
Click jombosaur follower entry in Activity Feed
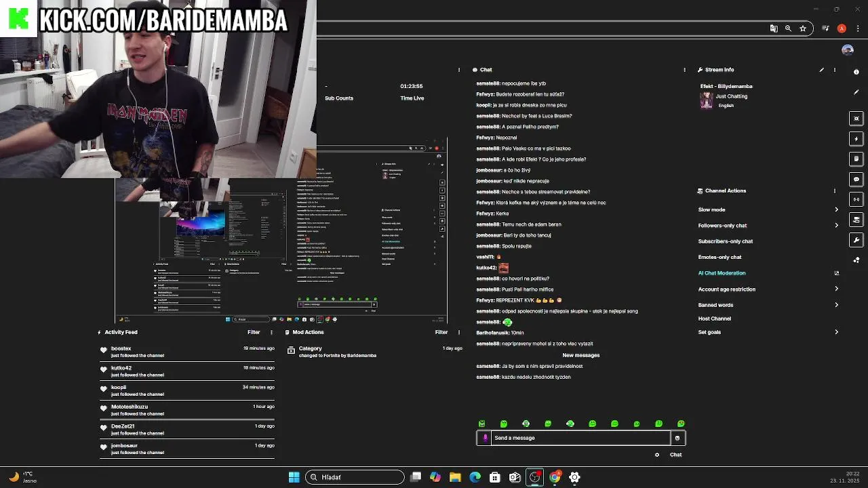(x=187, y=449)
